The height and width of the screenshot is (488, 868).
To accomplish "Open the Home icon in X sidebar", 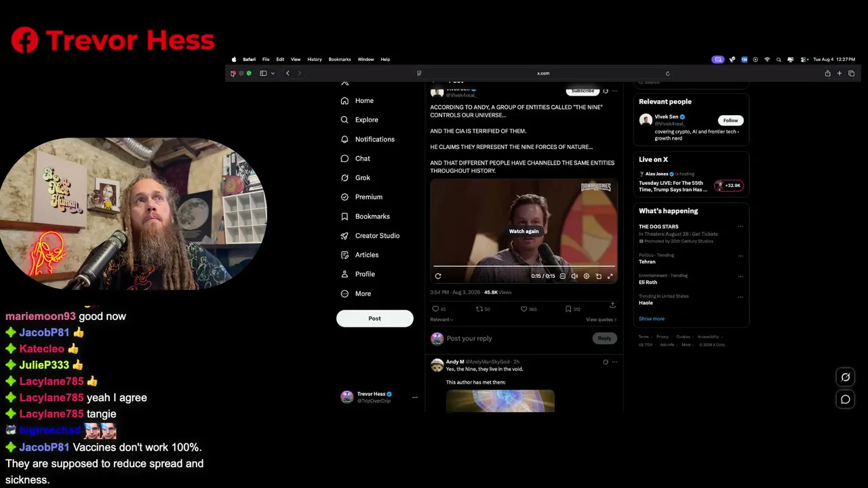I will tap(344, 100).
